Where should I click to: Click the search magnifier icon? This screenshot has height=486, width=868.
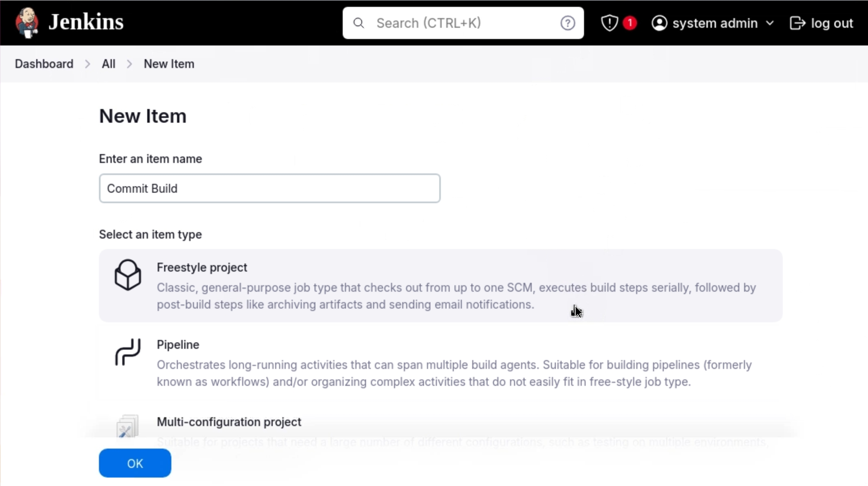tap(358, 23)
